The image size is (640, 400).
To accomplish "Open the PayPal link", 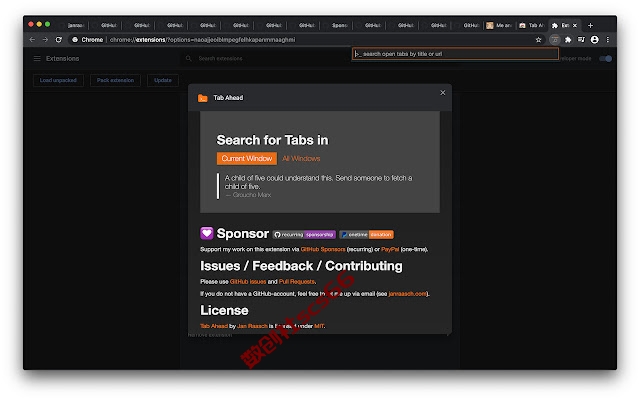I will point(390,249).
